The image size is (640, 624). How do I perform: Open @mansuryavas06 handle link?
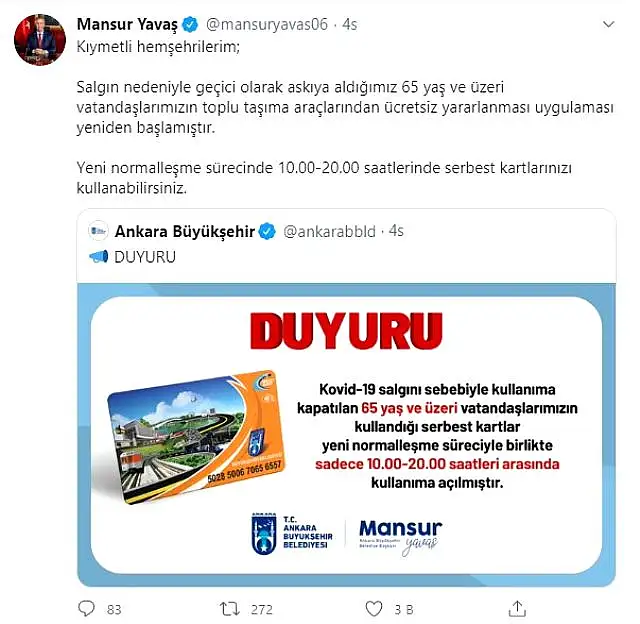[267, 24]
